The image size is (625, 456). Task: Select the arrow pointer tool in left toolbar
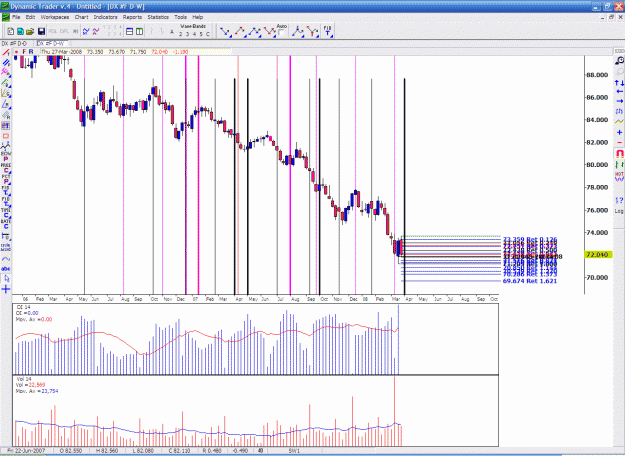(x=6, y=279)
